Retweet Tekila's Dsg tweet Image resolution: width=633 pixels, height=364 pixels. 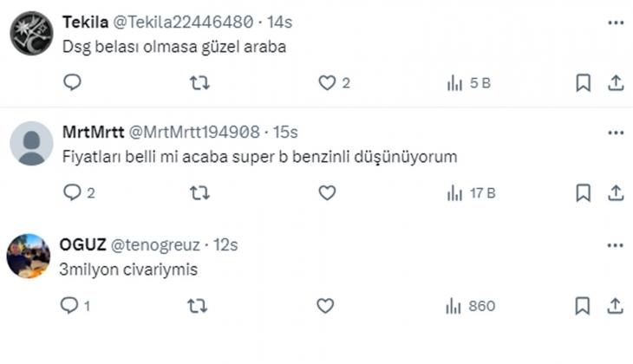(199, 83)
